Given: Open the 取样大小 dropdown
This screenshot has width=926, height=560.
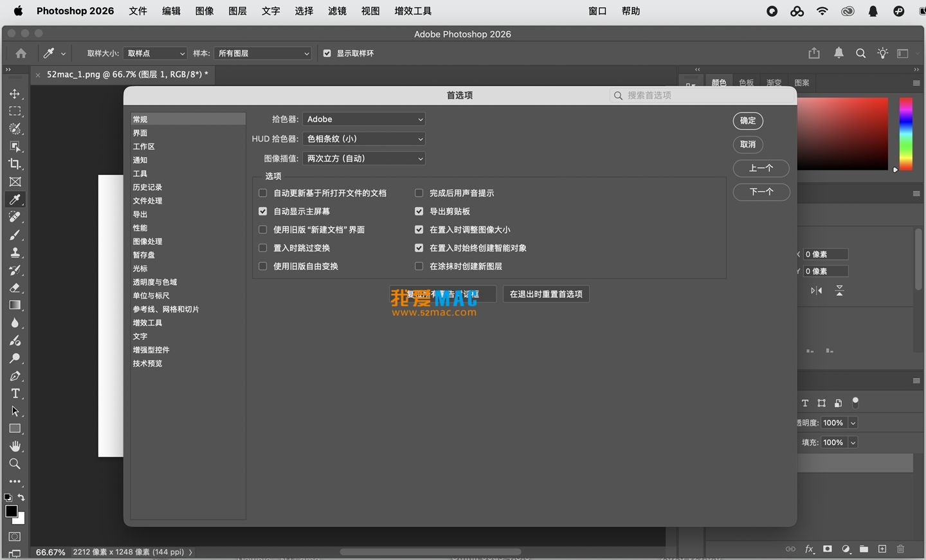Looking at the screenshot, I should point(154,53).
